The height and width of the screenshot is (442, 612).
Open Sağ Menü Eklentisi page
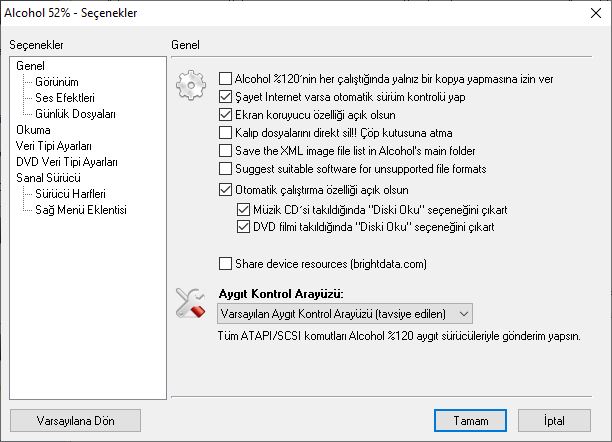[x=81, y=210]
